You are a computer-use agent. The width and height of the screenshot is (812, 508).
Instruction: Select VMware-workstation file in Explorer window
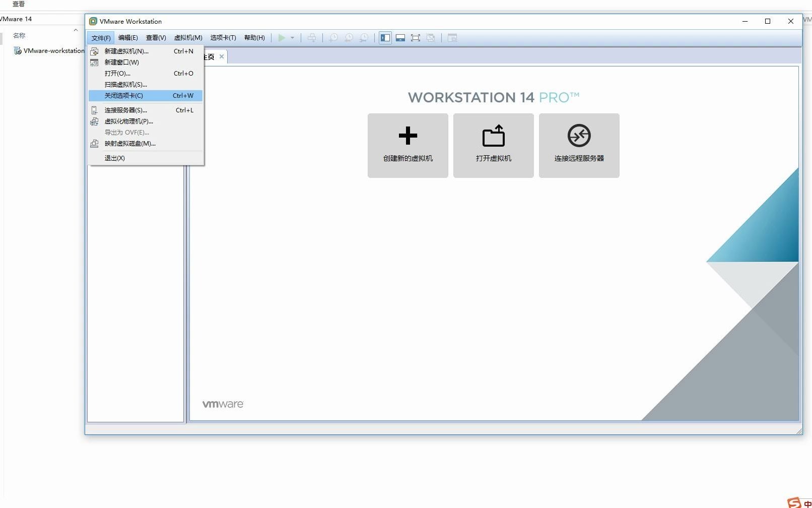(49, 50)
